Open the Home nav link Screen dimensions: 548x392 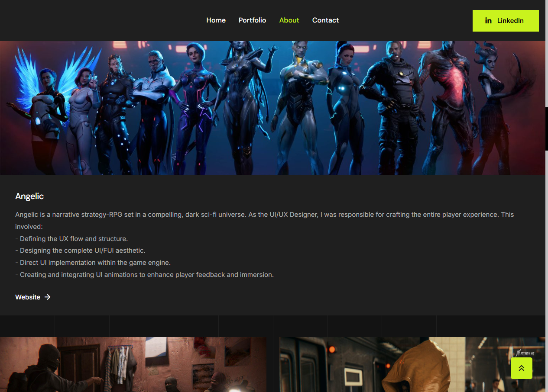click(x=216, y=20)
